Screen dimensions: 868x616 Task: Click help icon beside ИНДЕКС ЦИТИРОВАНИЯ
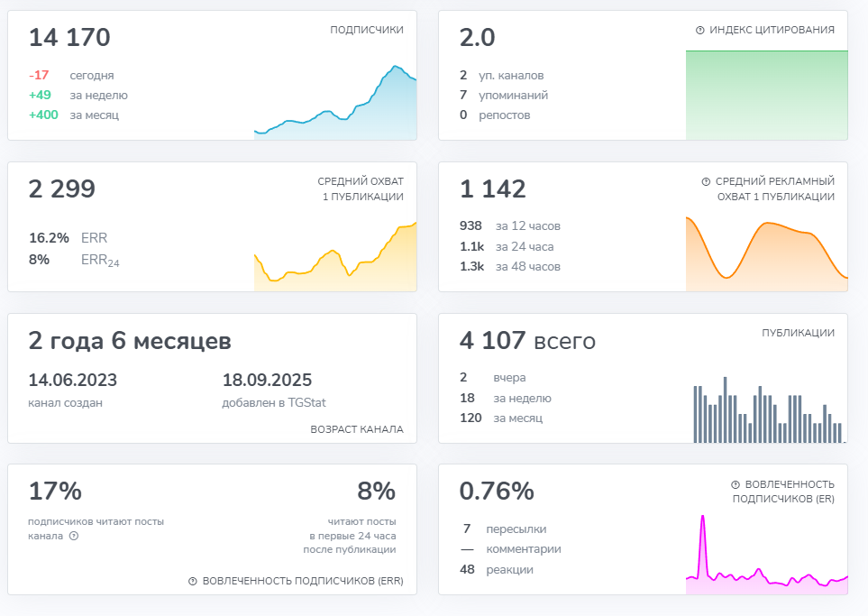699,31
